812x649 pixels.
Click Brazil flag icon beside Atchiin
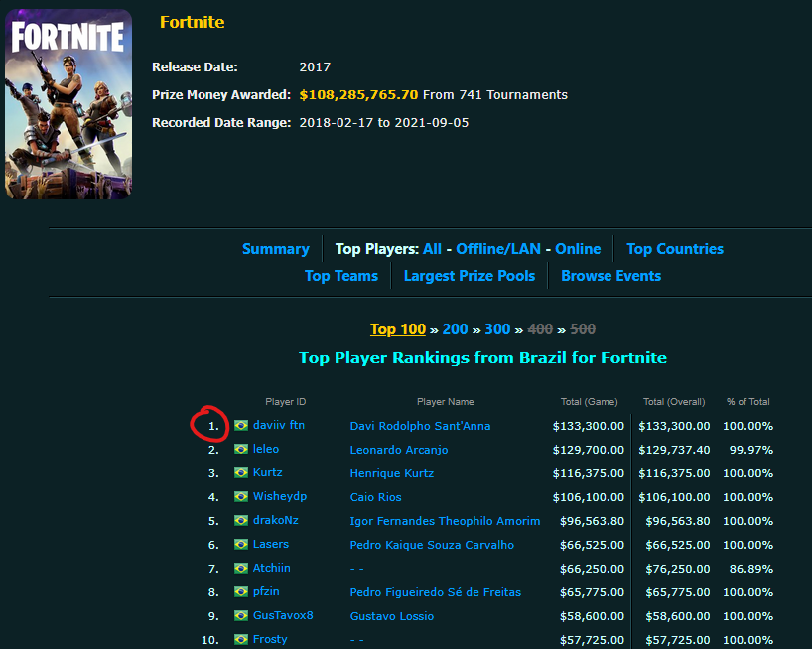(x=241, y=568)
